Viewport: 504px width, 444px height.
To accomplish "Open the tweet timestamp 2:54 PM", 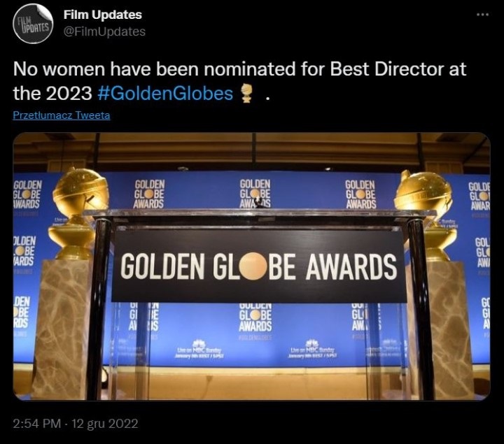I will 37,424.
